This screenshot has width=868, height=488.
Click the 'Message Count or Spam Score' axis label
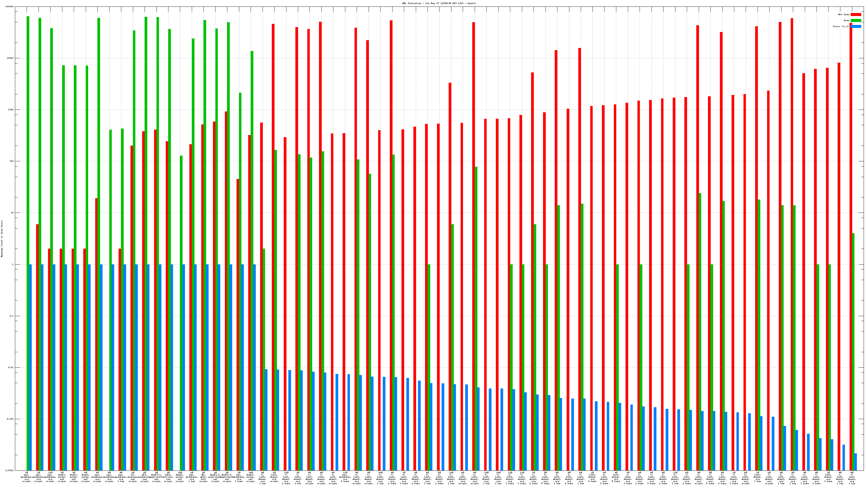click(2, 239)
